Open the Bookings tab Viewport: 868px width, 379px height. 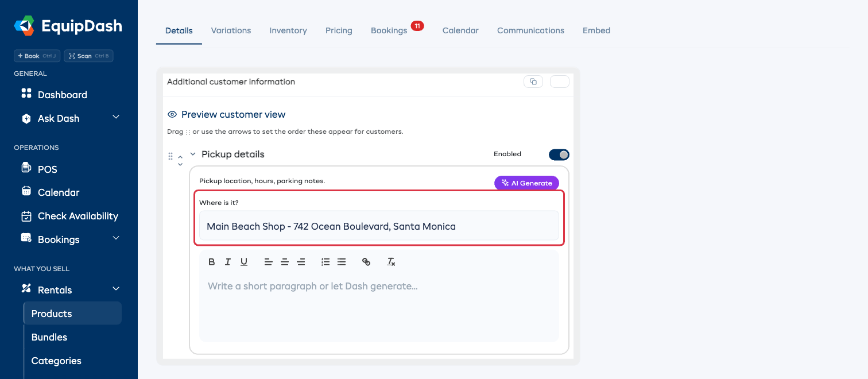(x=389, y=30)
